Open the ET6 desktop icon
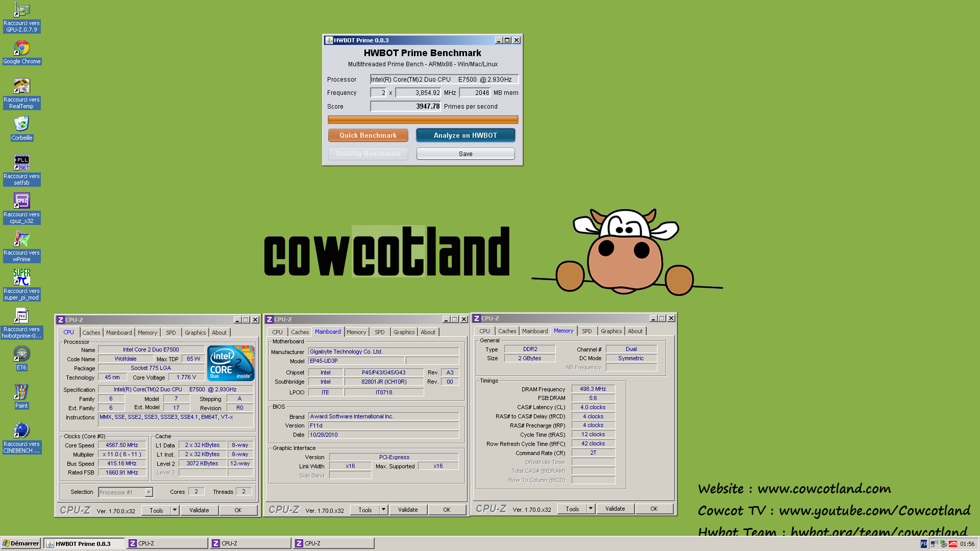 click(21, 358)
